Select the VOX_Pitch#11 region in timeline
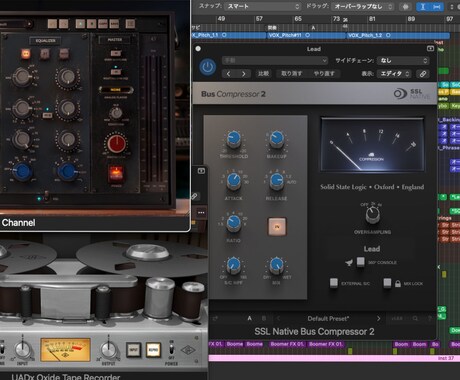The height and width of the screenshot is (380, 460). pyautogui.click(x=306, y=35)
